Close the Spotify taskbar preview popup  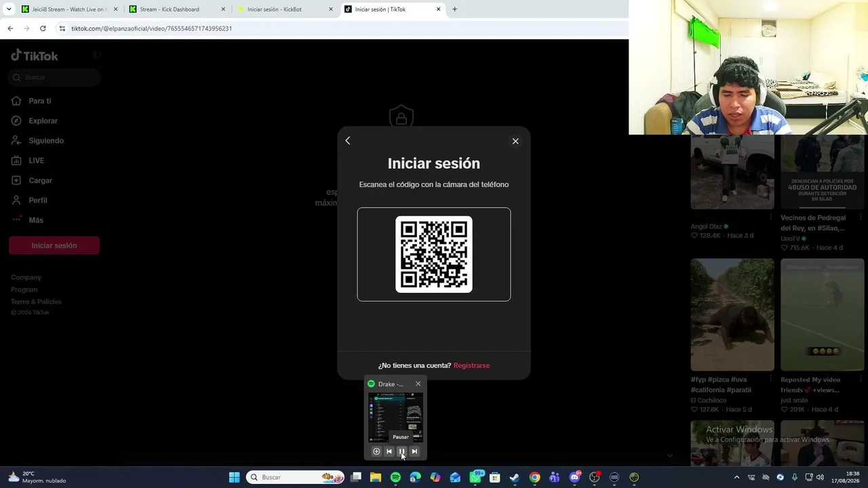(x=418, y=384)
